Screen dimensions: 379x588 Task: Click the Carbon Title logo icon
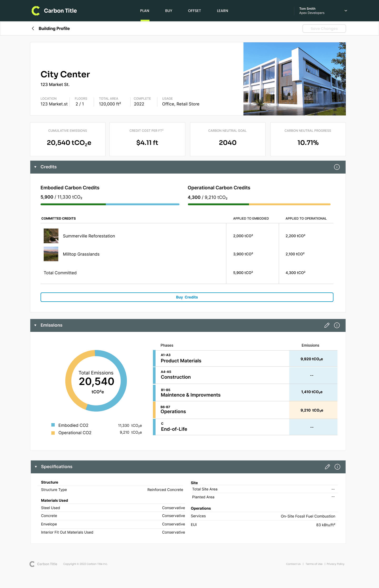36,11
